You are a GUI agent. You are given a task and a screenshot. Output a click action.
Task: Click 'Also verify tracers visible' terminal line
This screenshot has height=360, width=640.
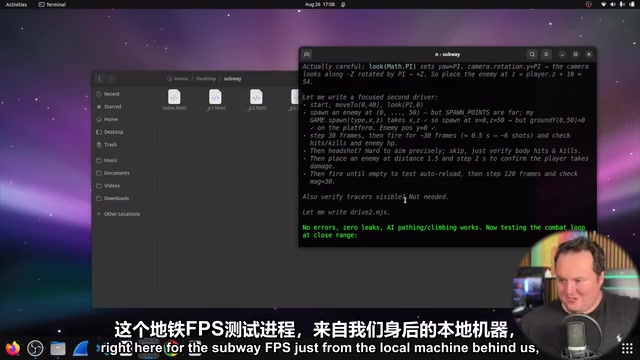point(376,197)
